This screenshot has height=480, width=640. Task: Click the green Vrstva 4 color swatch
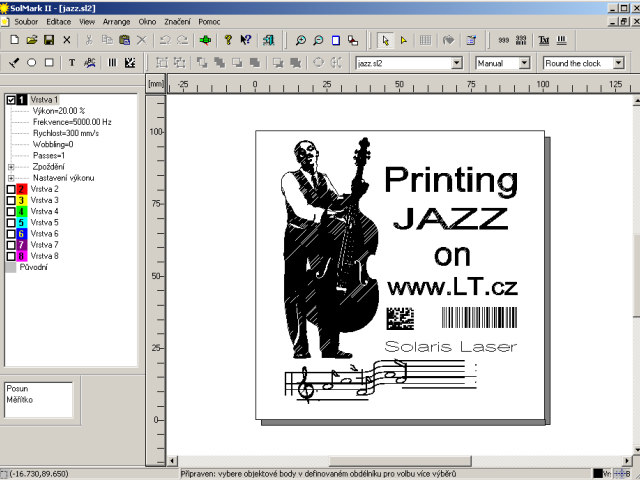click(22, 211)
